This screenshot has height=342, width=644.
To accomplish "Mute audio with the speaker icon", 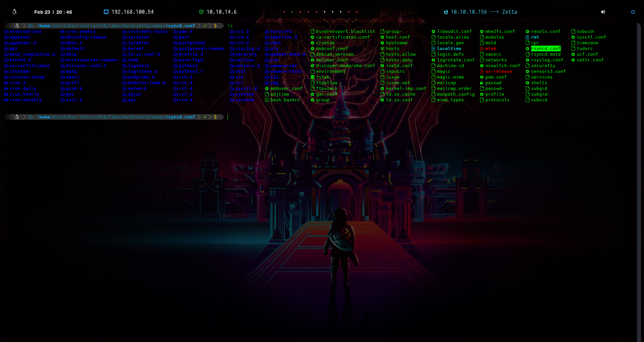I will (603, 12).
